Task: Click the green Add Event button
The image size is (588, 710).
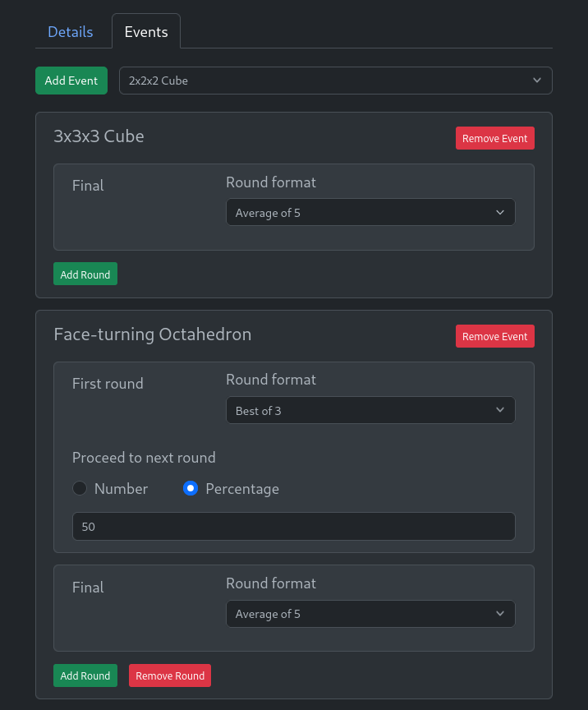Action: coord(71,81)
